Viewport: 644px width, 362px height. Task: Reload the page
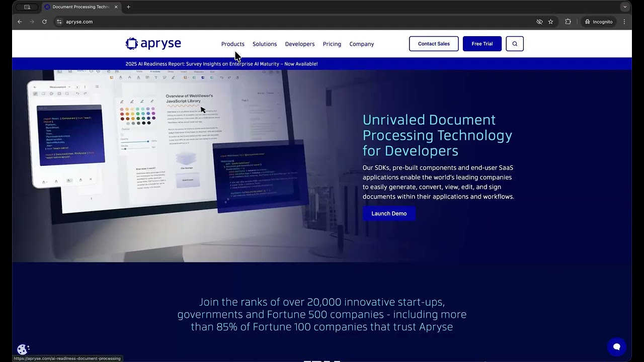pyautogui.click(x=44, y=22)
